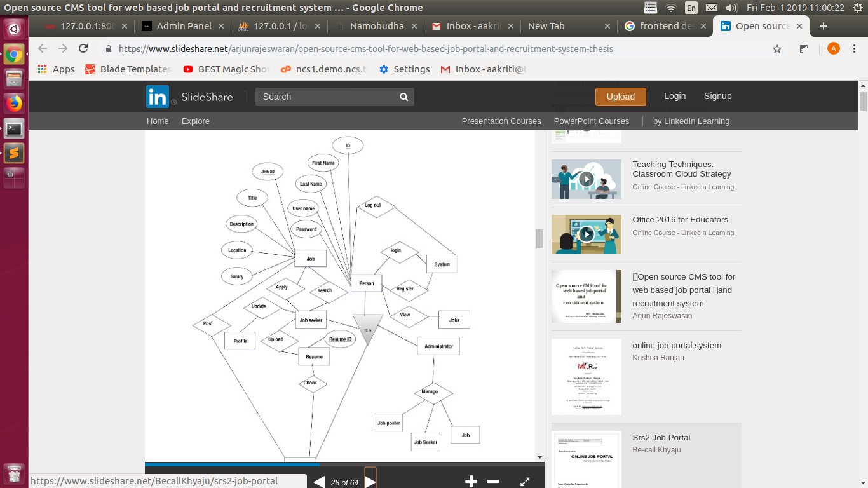Zoom in with the plus icon
Image resolution: width=868 pixels, height=488 pixels.
pos(471,482)
